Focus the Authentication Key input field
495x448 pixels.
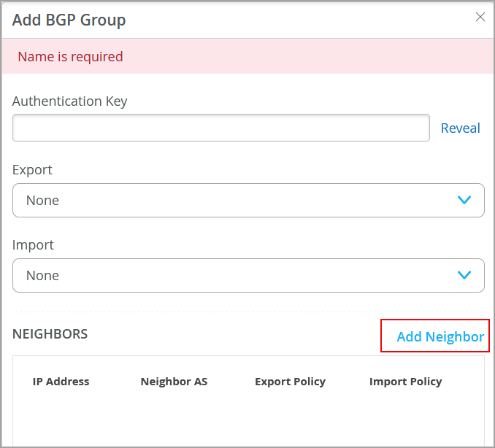220,128
